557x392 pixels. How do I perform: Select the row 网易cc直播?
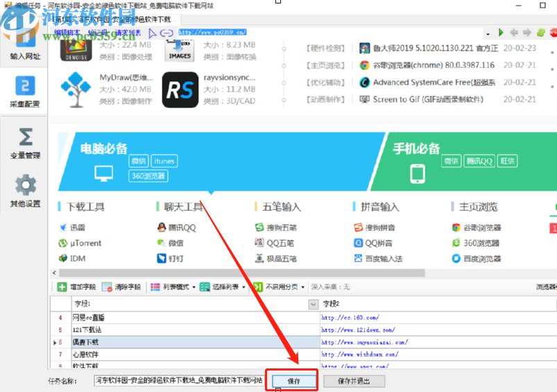pos(196,318)
